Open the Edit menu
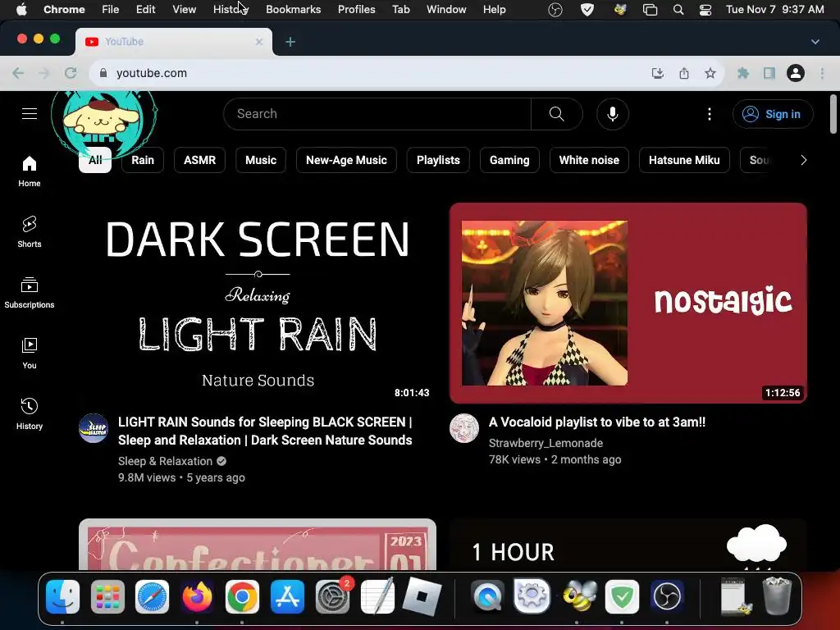This screenshot has height=630, width=840. [x=145, y=10]
